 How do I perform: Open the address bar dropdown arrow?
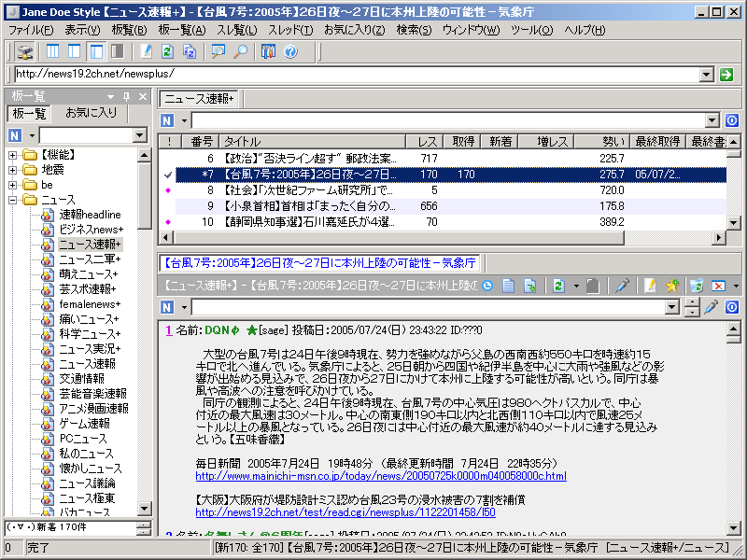(707, 75)
